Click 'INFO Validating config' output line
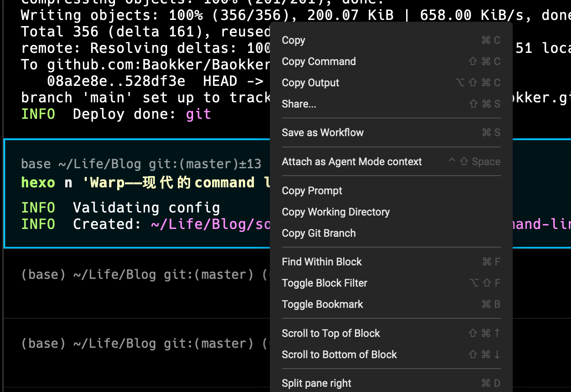Screen dimensions: 571x392 pos(121,208)
